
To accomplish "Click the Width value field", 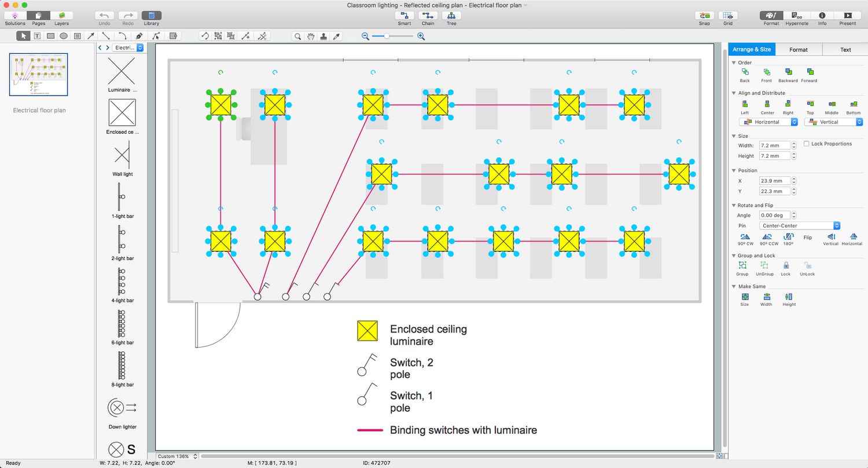I will (x=775, y=145).
